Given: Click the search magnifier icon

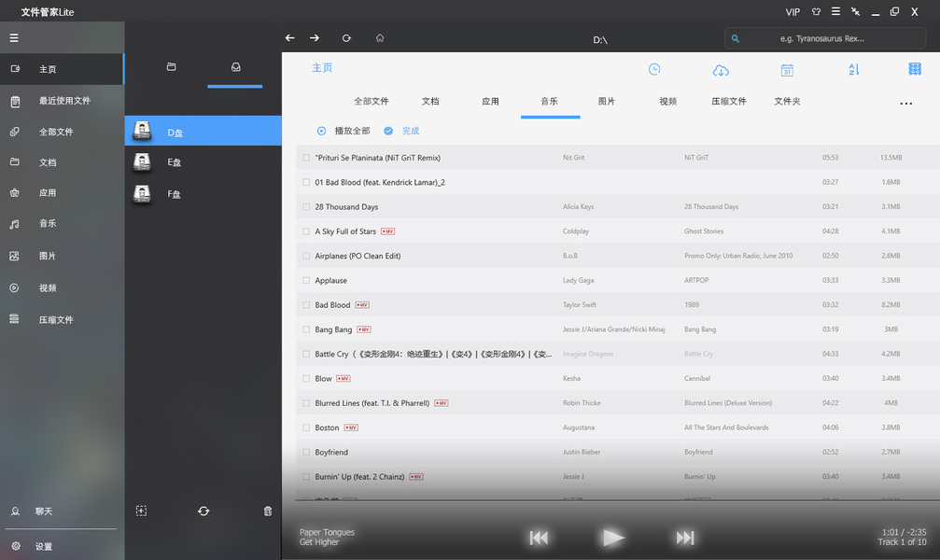Looking at the screenshot, I should point(735,38).
